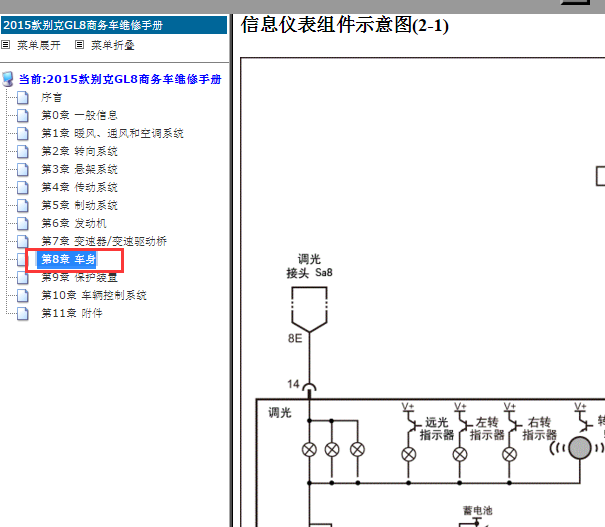The width and height of the screenshot is (605, 527).
Task: Click the page icon beside 第3章 悬架系统
Action: point(23,169)
